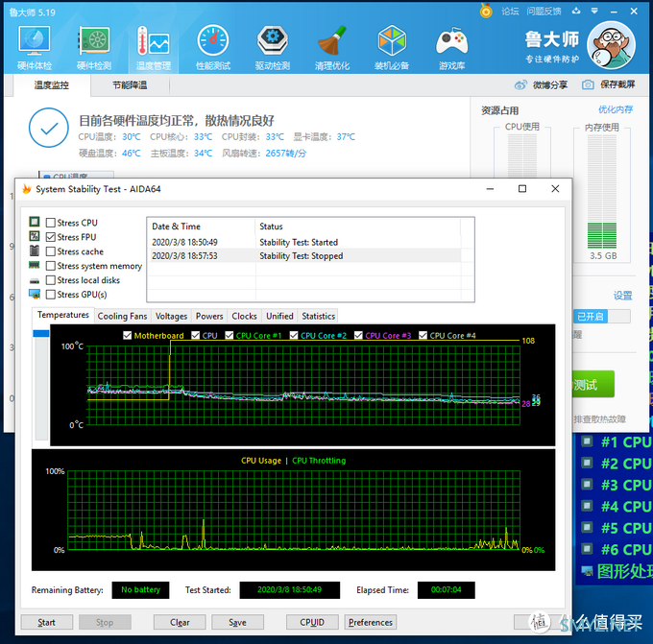Click the 微博分享 Weibo share icon
Screen dimensions: 653x644
[520, 84]
